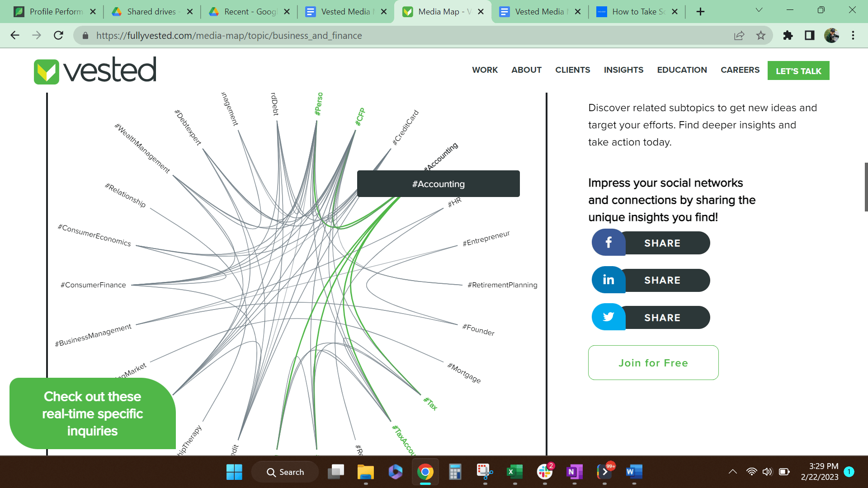Open the browser extensions puzzle icon
Screen dimensions: 868x488
788,35
